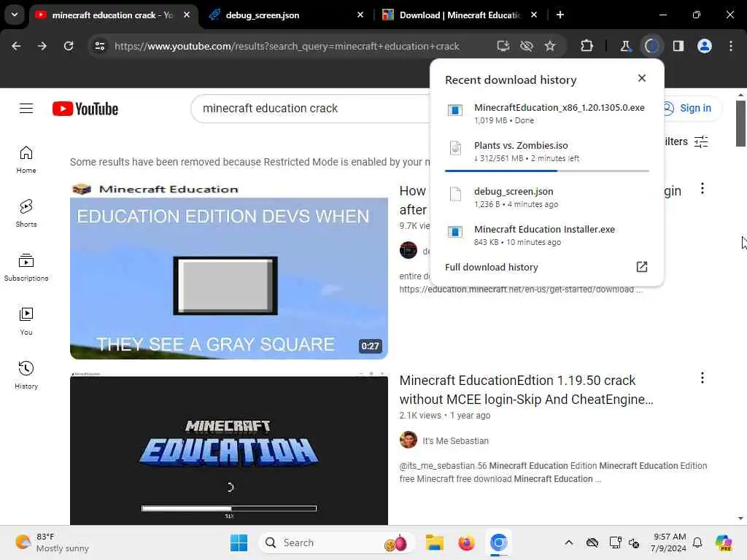Open taskbar clock showing 9:57 AM
This screenshot has height=560, width=747.
(x=668, y=542)
